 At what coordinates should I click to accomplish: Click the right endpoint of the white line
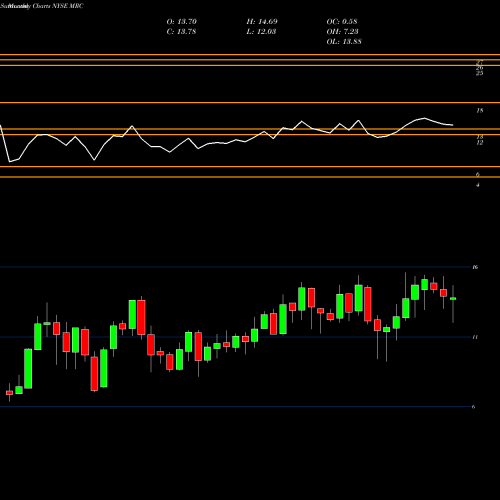pyautogui.click(x=453, y=125)
